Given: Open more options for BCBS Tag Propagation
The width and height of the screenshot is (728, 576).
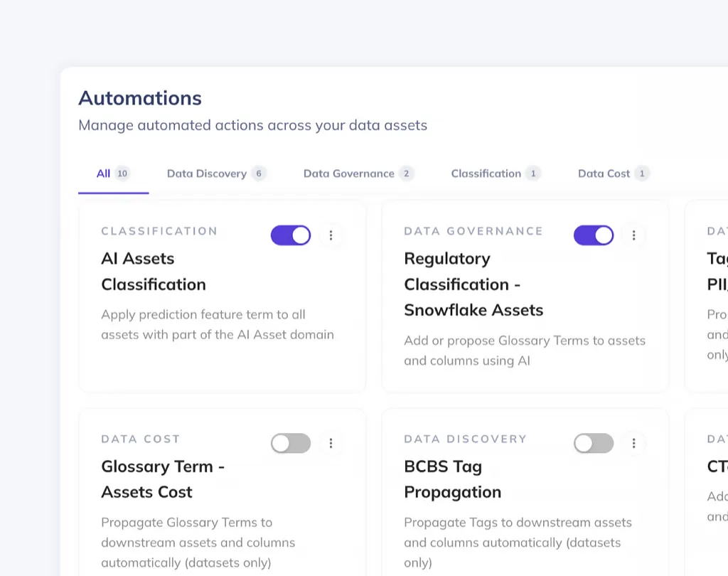Looking at the screenshot, I should point(633,443).
